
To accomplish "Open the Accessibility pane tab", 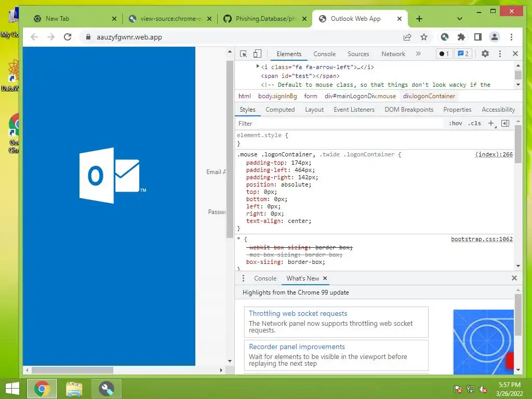I will click(x=498, y=110).
